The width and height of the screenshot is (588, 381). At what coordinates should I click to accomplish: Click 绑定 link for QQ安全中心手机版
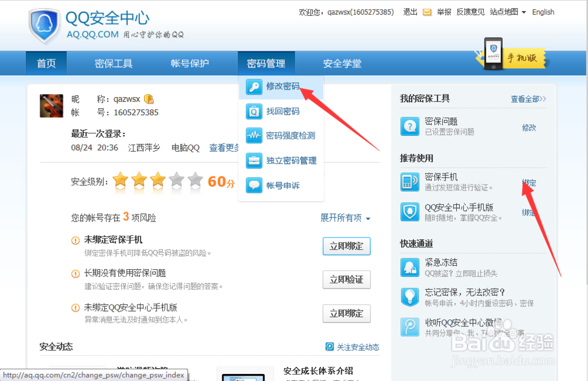pos(529,213)
